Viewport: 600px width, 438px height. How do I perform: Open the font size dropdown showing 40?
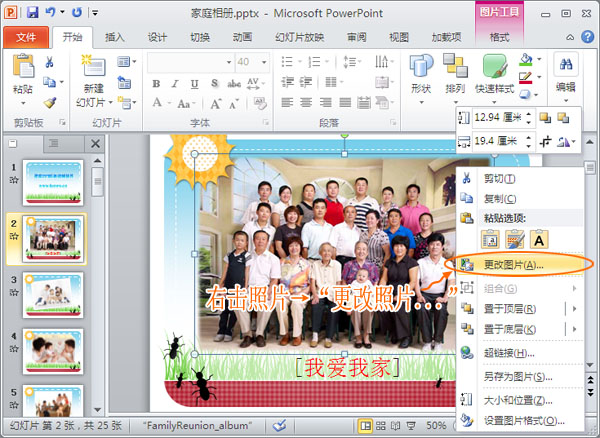(x=264, y=62)
